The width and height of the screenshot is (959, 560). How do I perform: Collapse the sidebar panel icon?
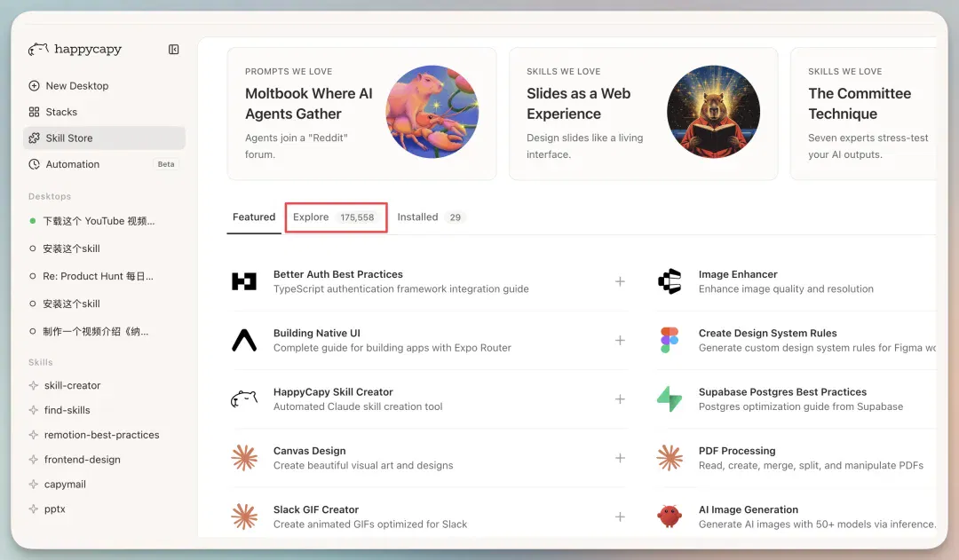(174, 50)
